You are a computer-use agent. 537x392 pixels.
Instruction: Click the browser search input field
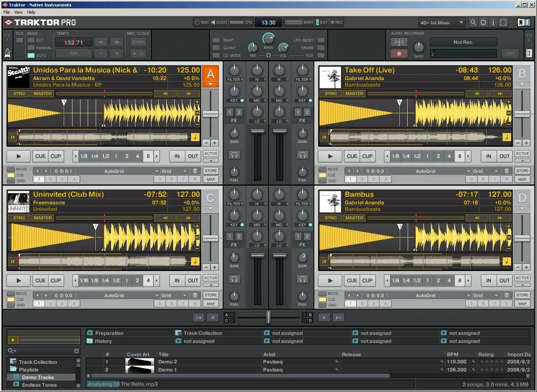click(42, 351)
